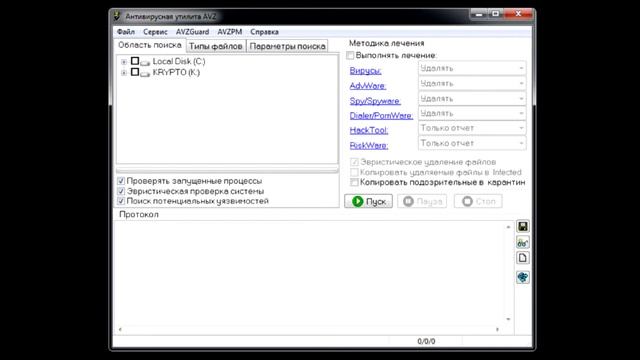Expand the KRYPTO (K:) tree node
The height and width of the screenshot is (360, 640).
point(124,73)
